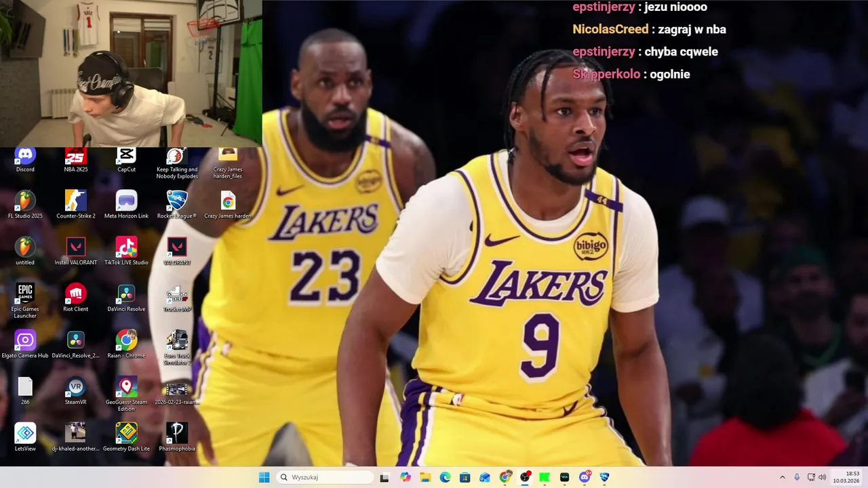Select the VALORANT game shortcut
The height and width of the screenshot is (488, 868).
pyautogui.click(x=177, y=251)
